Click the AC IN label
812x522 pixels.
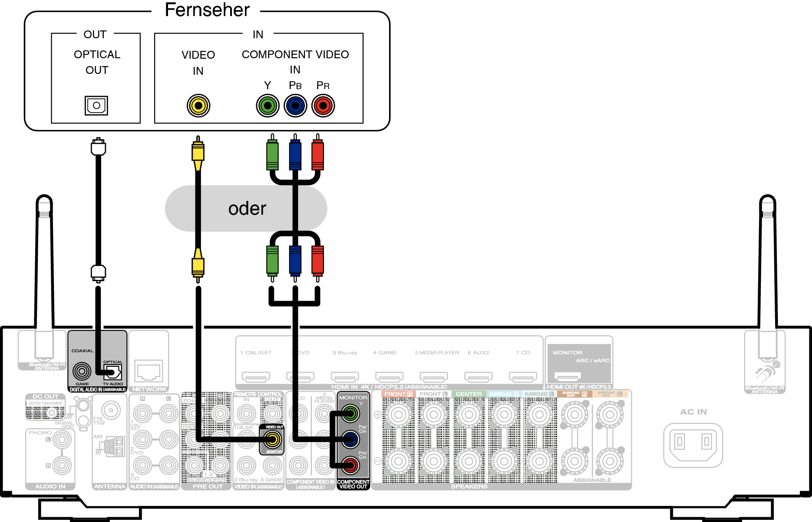693,412
